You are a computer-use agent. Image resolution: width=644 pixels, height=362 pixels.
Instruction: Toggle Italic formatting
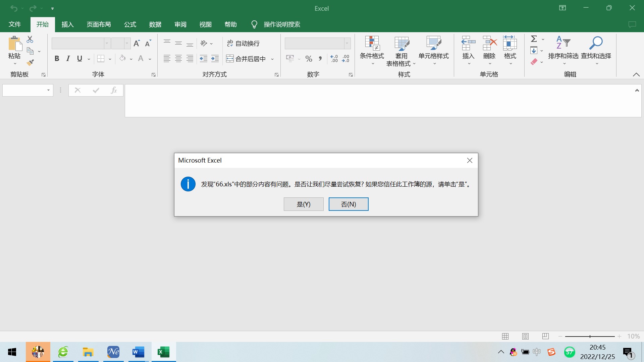(68, 59)
